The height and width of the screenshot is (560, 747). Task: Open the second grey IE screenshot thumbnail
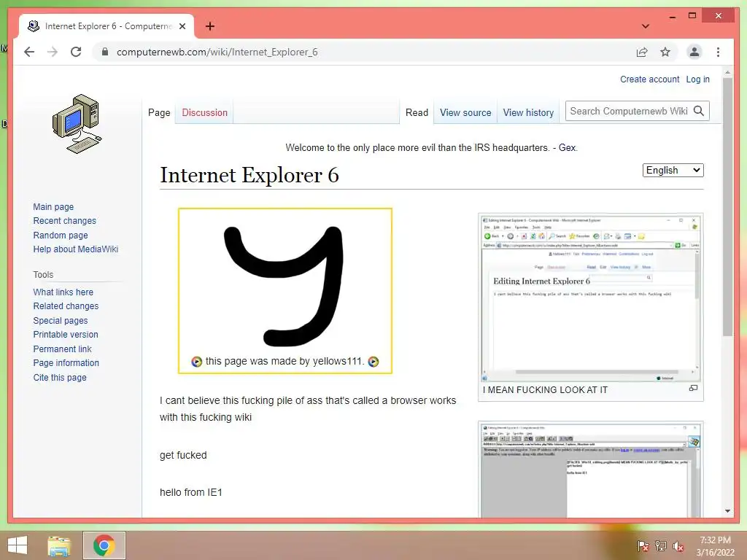(591, 470)
